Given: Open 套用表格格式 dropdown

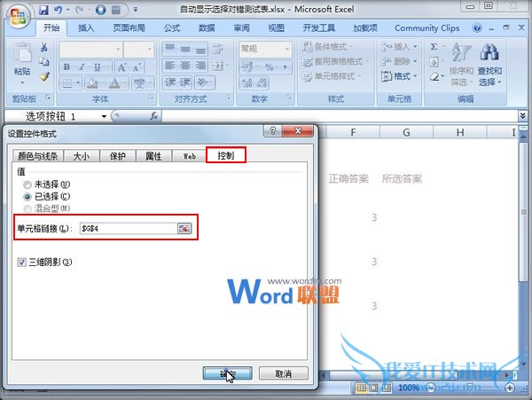Looking at the screenshot, I should click(335, 62).
